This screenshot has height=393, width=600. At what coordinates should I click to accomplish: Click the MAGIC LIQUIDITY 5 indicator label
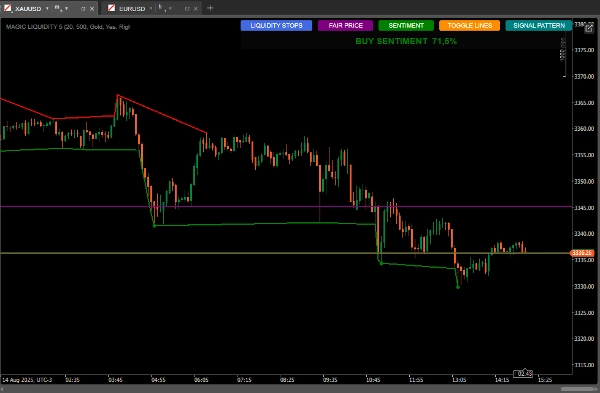point(68,27)
